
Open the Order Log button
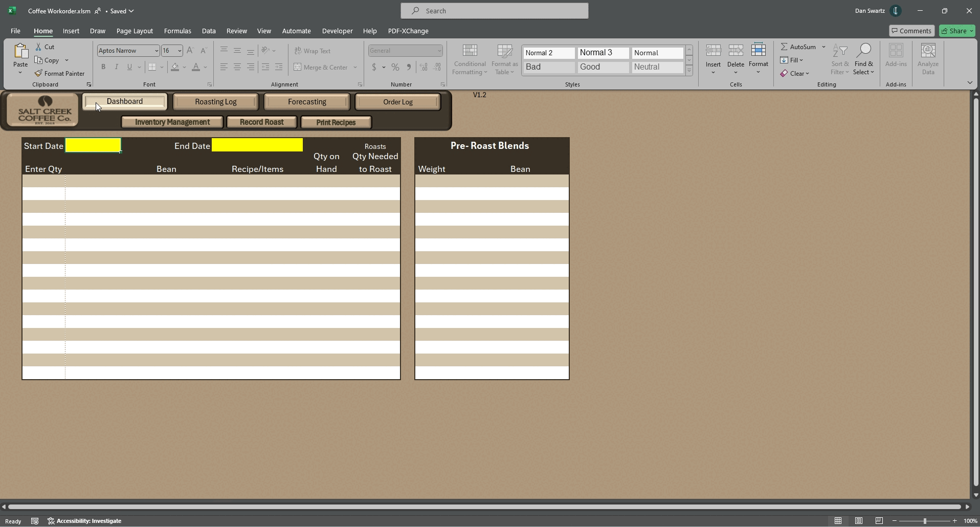[398, 102]
